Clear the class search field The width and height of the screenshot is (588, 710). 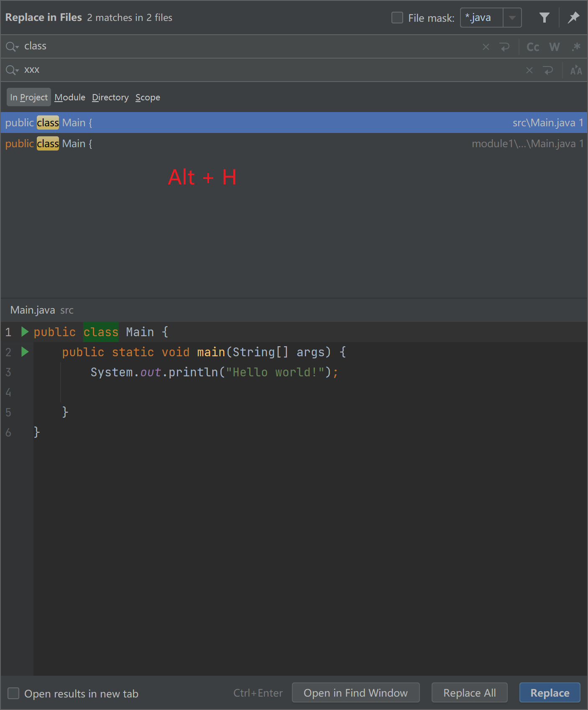pyautogui.click(x=486, y=47)
